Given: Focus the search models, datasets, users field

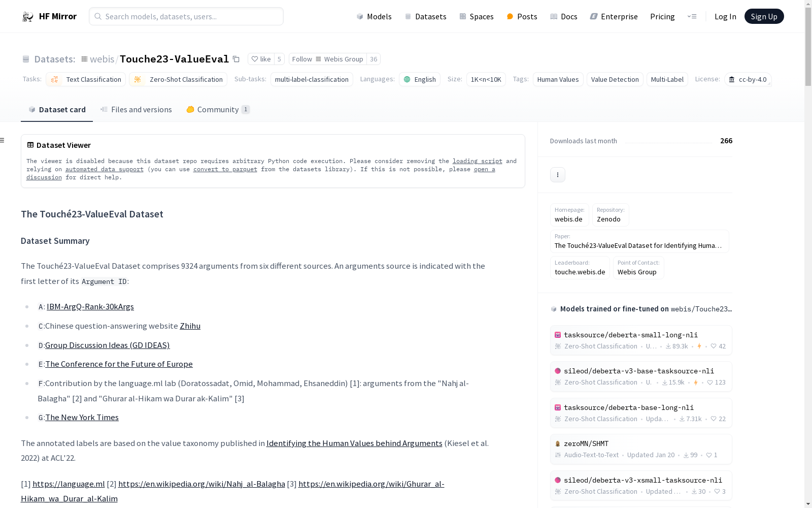Looking at the screenshot, I should pyautogui.click(x=186, y=16).
